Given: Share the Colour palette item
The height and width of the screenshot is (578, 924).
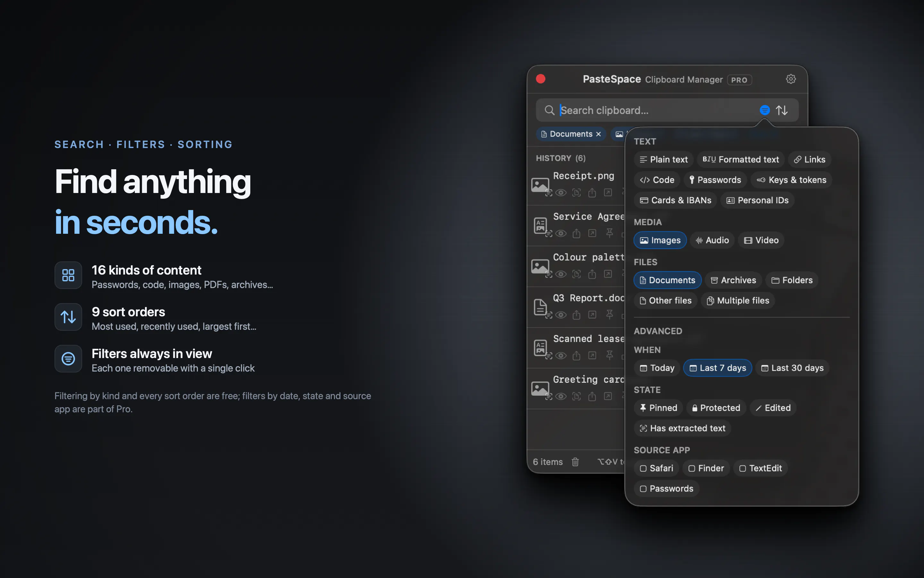Looking at the screenshot, I should pyautogui.click(x=592, y=274).
